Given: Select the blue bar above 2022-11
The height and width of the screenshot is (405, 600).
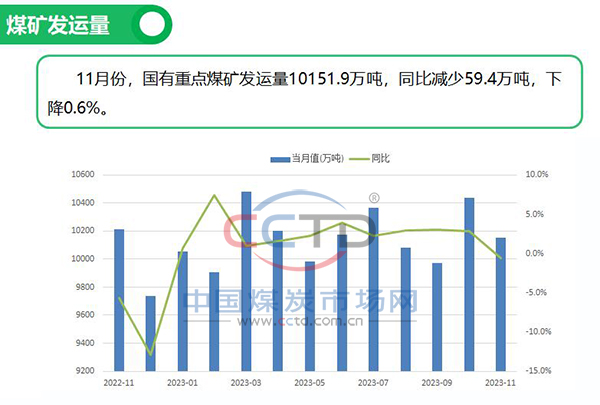Looking at the screenshot, I should pos(119,300).
